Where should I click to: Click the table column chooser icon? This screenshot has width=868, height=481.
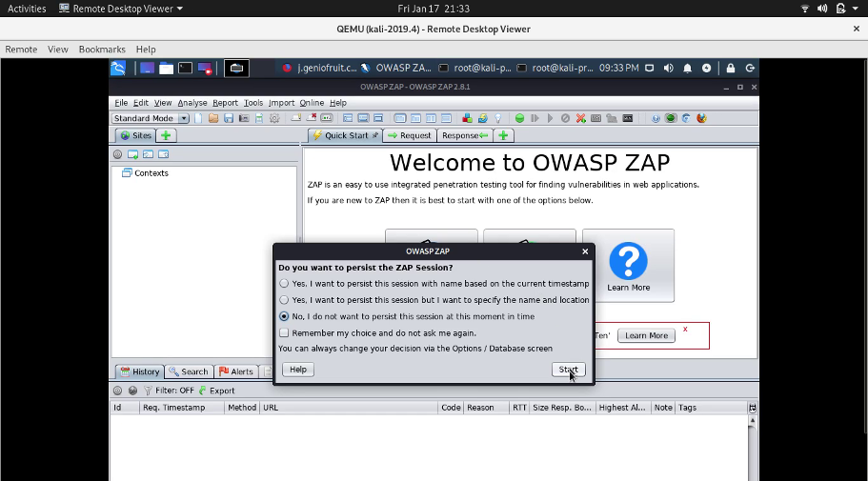[x=753, y=408]
